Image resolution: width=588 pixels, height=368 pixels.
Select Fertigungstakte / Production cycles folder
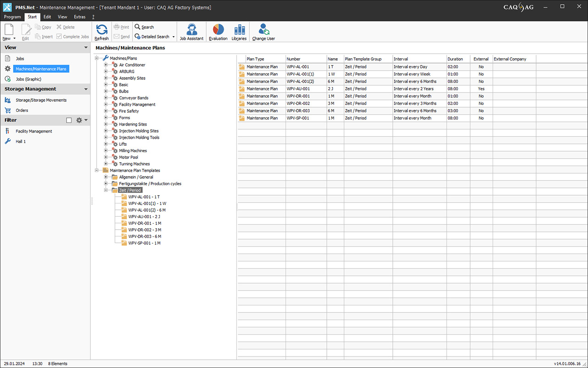point(150,184)
